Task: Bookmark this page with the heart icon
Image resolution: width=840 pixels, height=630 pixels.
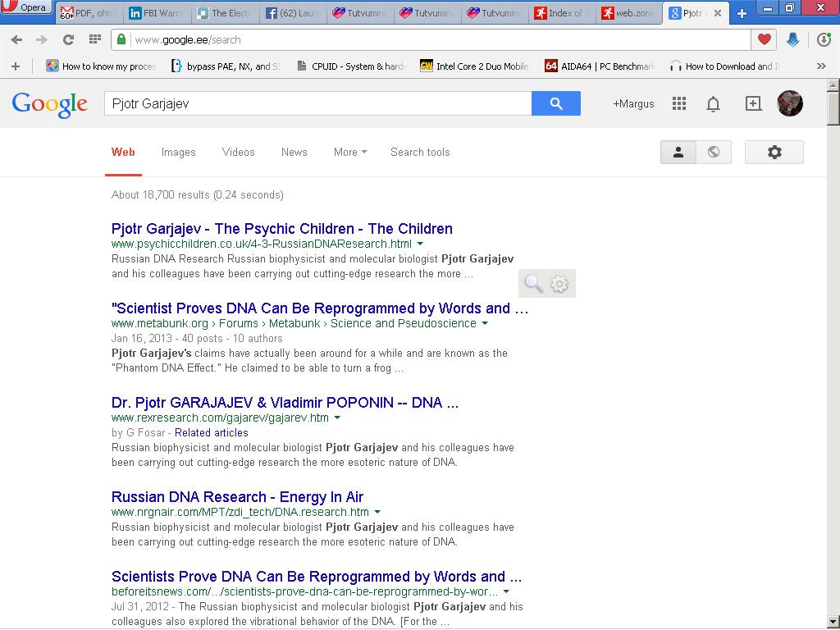Action: click(765, 39)
